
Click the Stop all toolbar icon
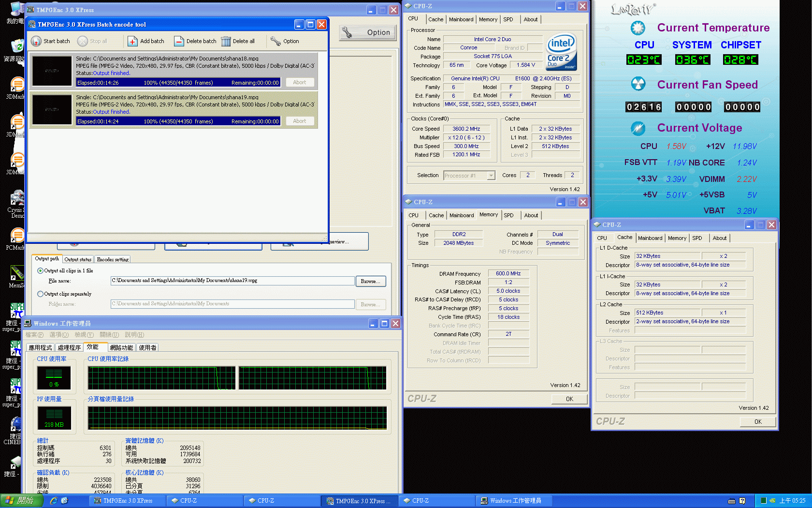83,41
